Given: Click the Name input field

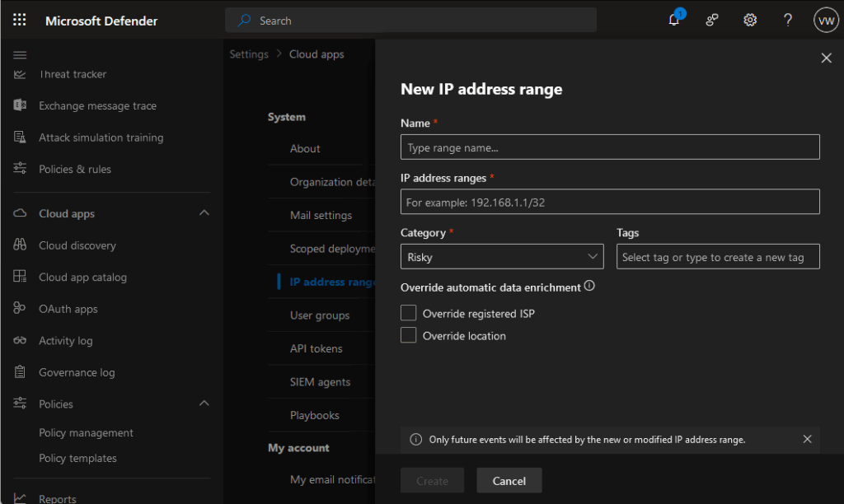Looking at the screenshot, I should point(610,147).
